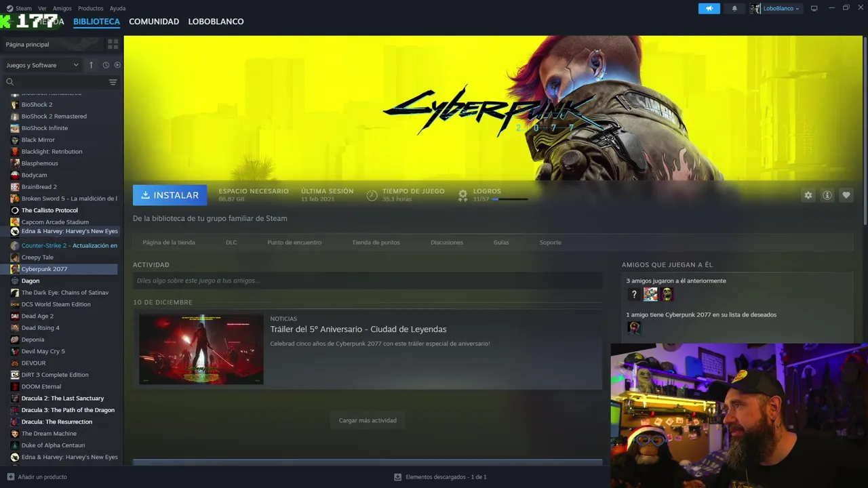Open Punto de encuentro link
The image size is (868, 488).
(294, 243)
